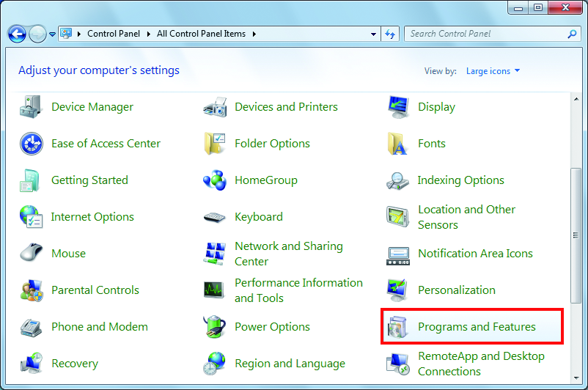
Task: Open the Fonts folder icon
Action: [398, 144]
